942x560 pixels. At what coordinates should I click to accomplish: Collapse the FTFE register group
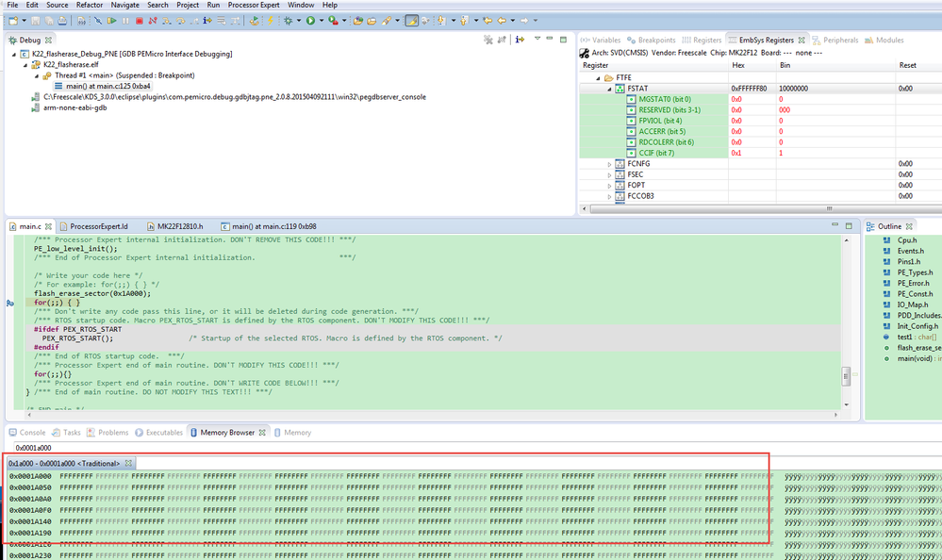598,78
